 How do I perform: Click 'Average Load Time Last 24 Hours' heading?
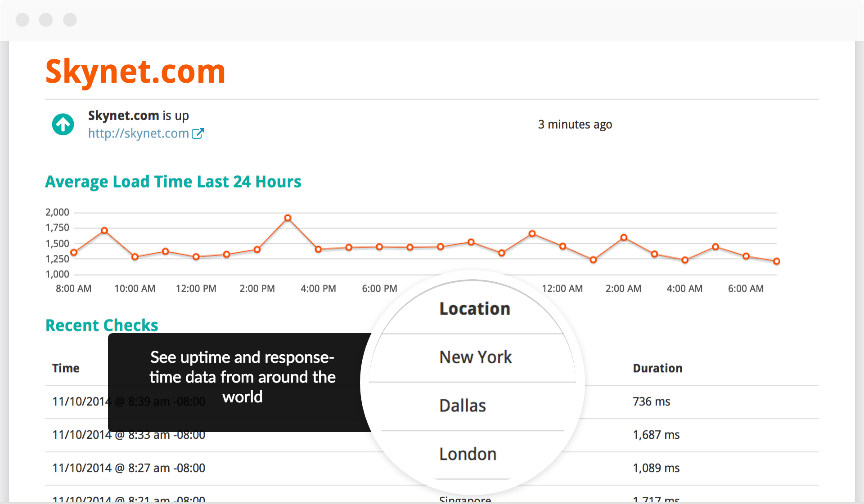click(x=173, y=182)
